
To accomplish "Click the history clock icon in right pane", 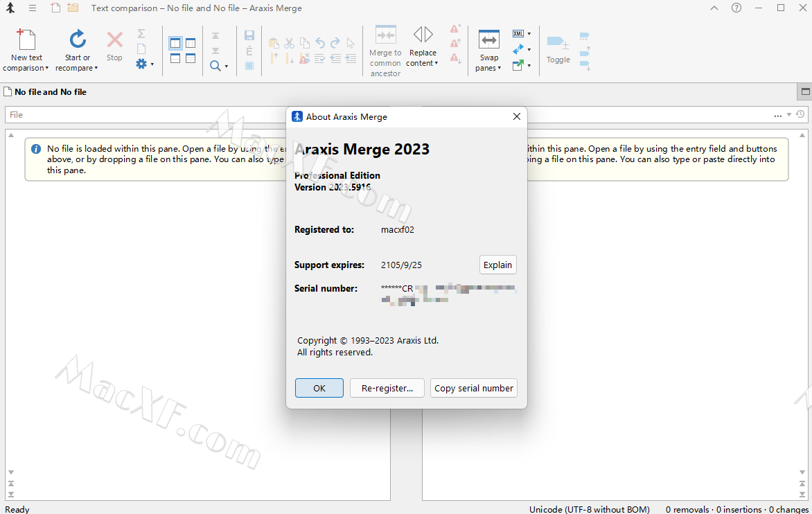I will [x=800, y=114].
